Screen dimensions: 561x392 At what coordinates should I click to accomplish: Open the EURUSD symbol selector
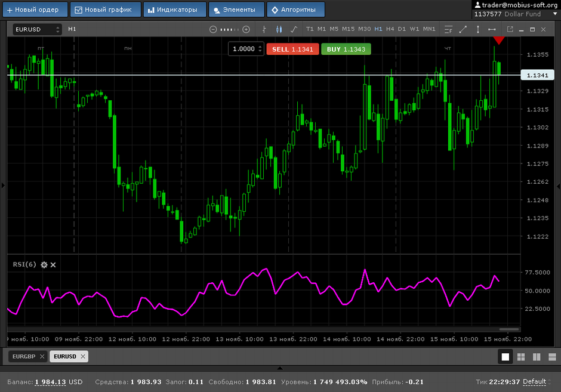(x=37, y=29)
